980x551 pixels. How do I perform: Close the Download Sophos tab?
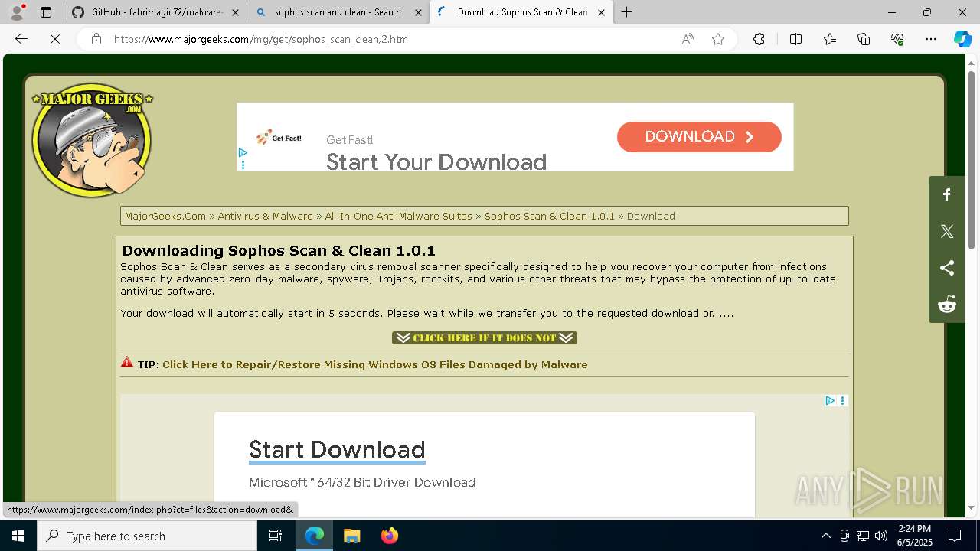click(601, 12)
